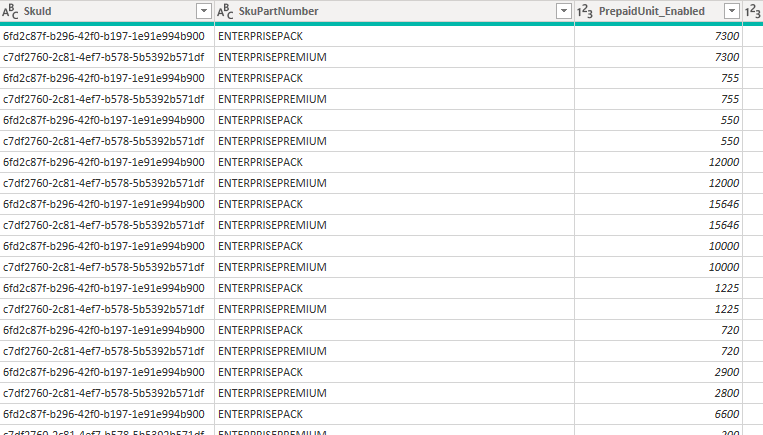Select the 2800 prepaid unit value
This screenshot has height=435, width=763.
click(727, 393)
